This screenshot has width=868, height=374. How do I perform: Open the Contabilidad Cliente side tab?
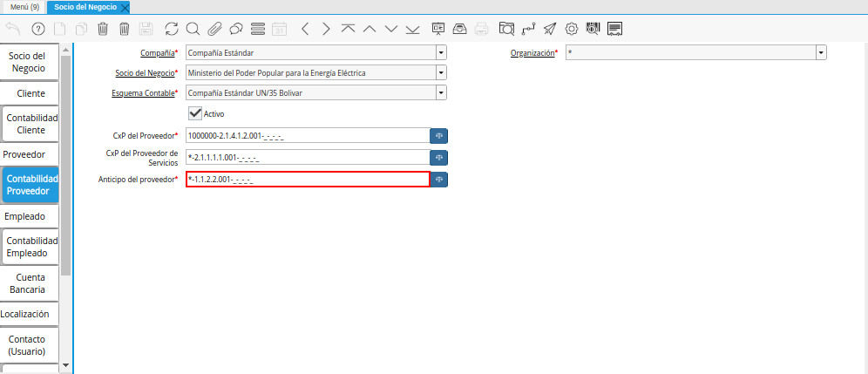tap(31, 124)
